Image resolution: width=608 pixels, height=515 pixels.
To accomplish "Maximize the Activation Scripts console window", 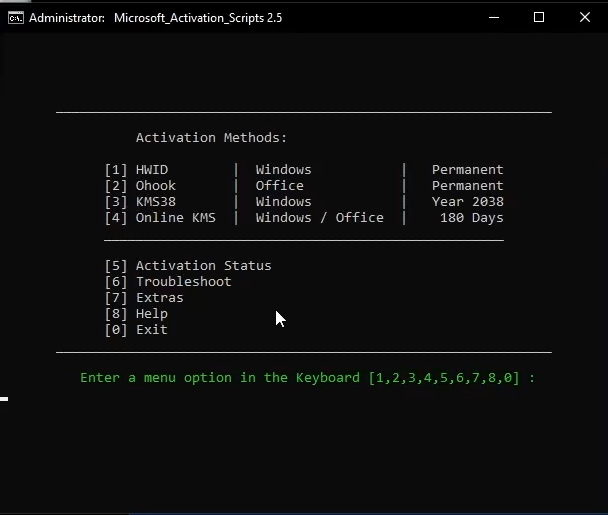I will (x=539, y=17).
